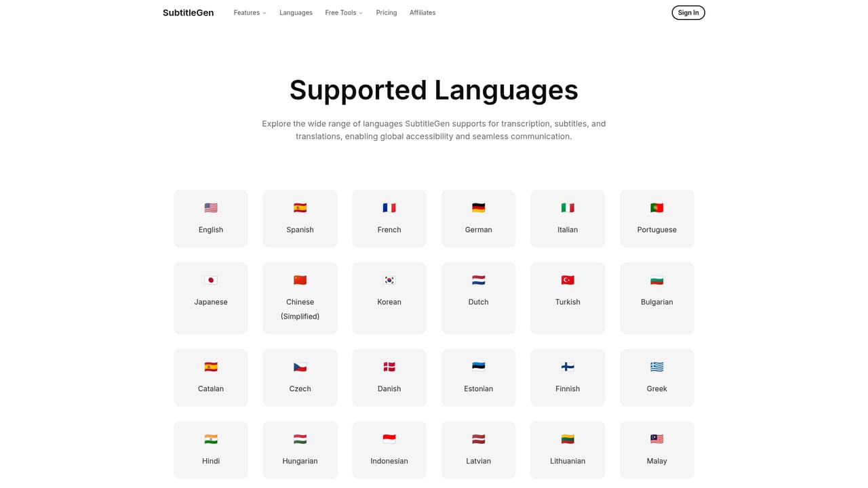Go to the Pricing page
The width and height of the screenshot is (868, 488).
click(x=387, y=13)
